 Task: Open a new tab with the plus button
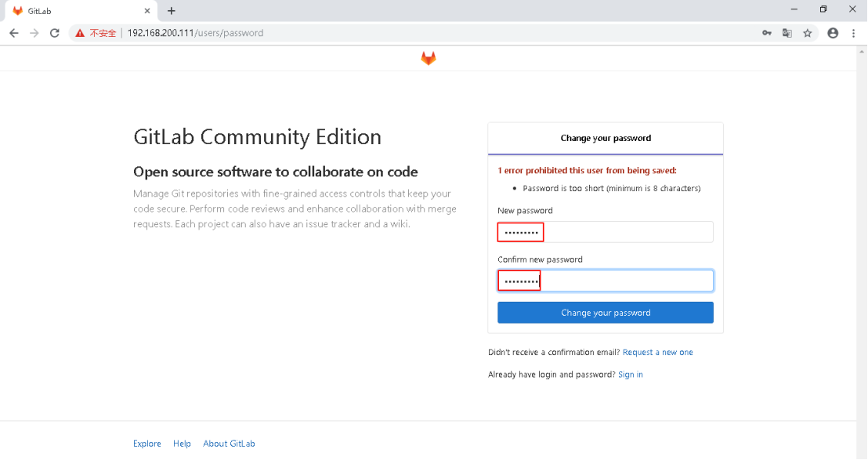(172, 11)
